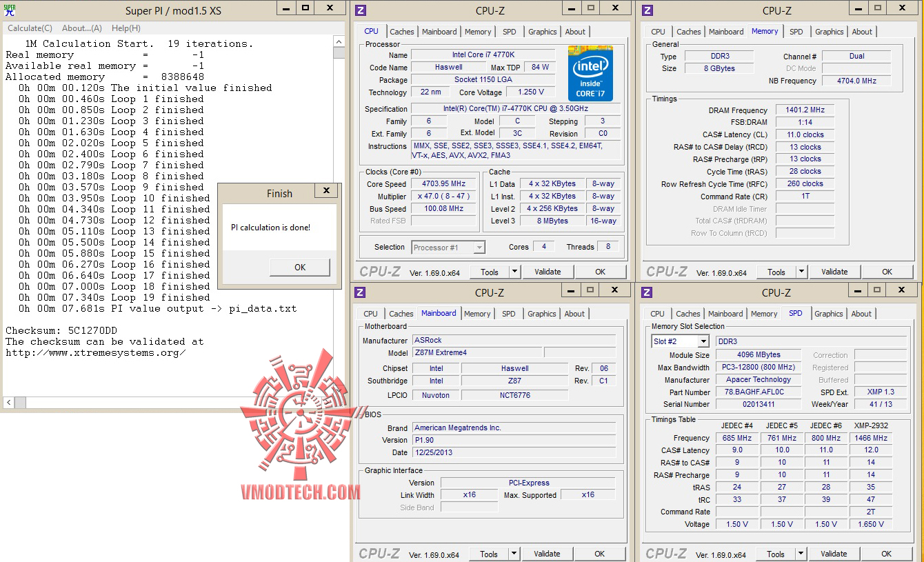Click the processor name field 'Intel Core i7 4770K'
This screenshot has height=562, width=924.
click(x=483, y=55)
